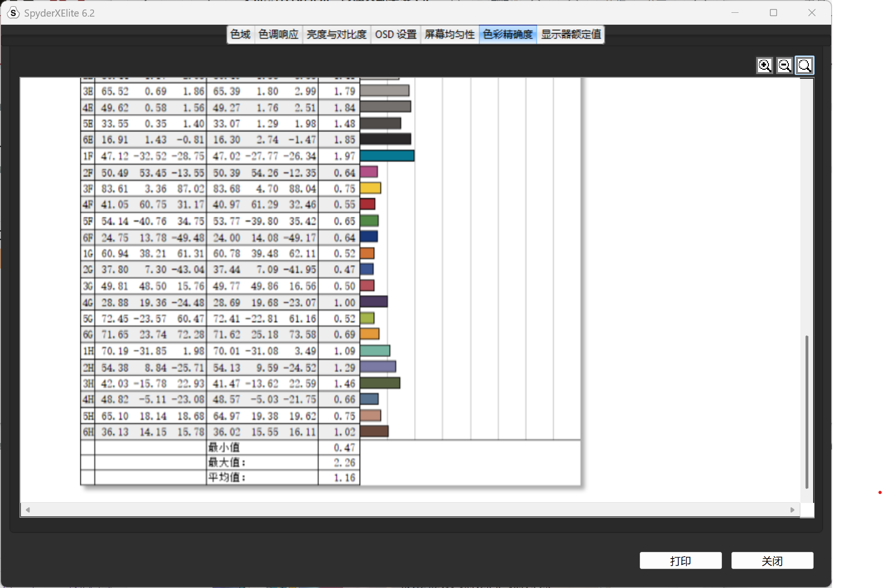Select the 色彩精确度 tab

(x=508, y=34)
